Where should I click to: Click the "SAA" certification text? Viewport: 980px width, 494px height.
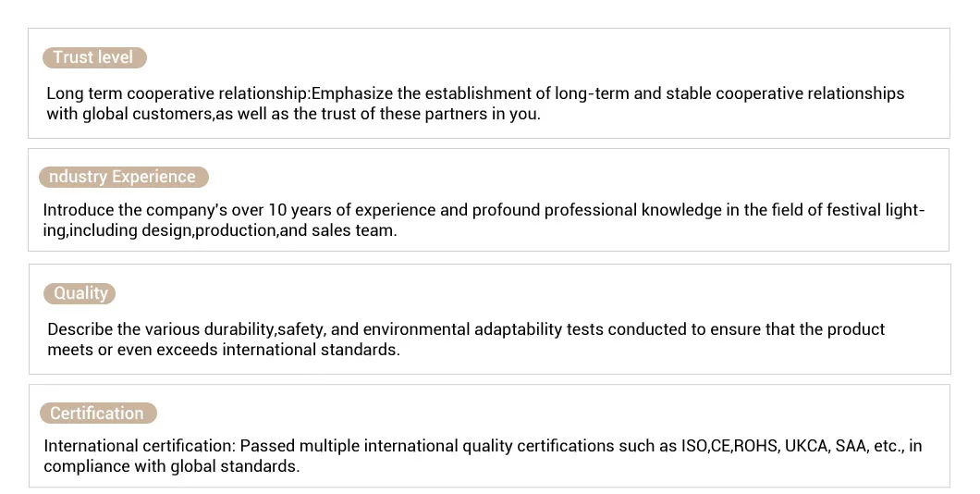click(x=851, y=446)
